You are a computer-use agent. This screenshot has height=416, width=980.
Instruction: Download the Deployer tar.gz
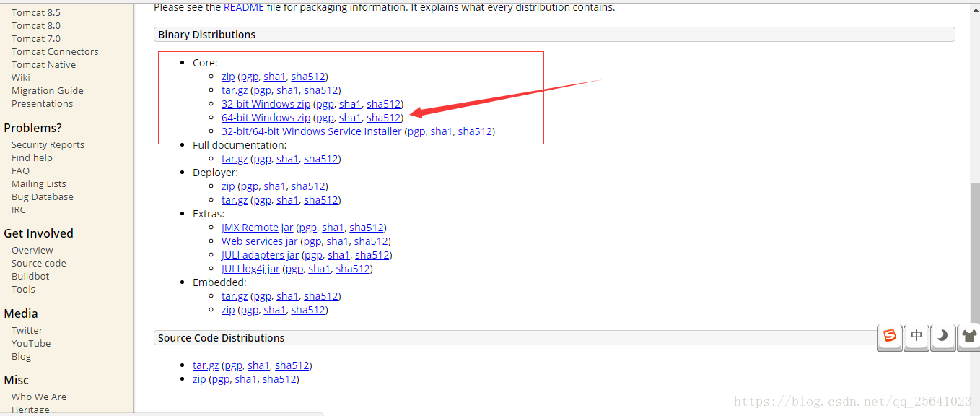(235, 200)
